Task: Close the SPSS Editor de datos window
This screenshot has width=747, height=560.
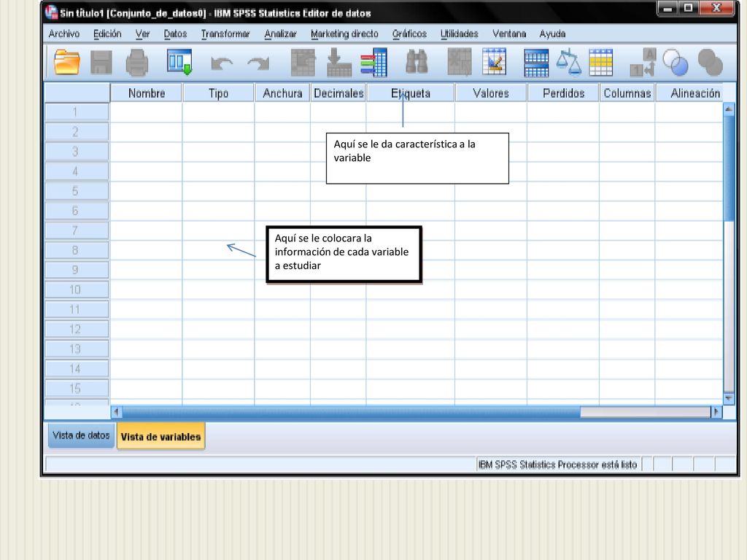Action: click(x=716, y=7)
